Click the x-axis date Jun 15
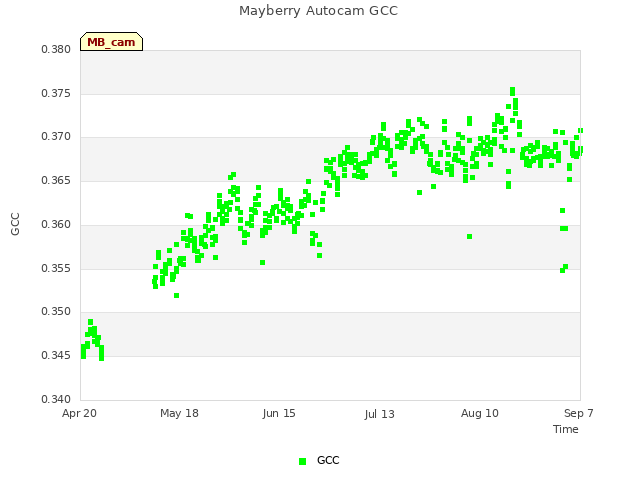Image resolution: width=640 pixels, height=480 pixels. click(x=279, y=413)
